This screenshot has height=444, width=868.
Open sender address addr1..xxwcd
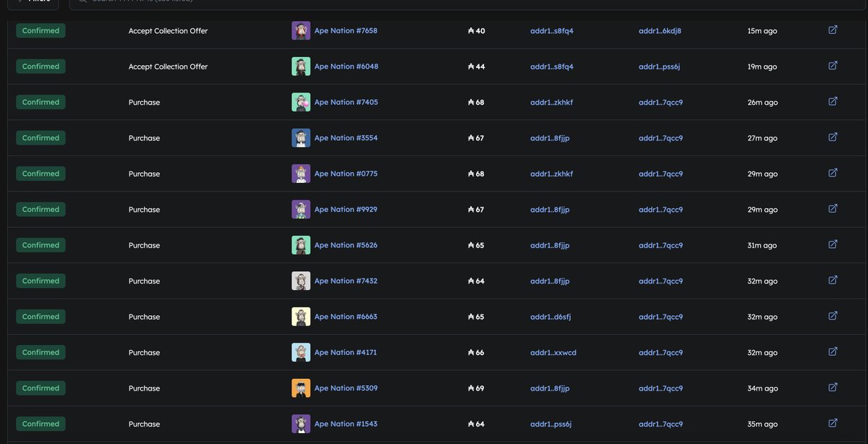click(x=553, y=353)
